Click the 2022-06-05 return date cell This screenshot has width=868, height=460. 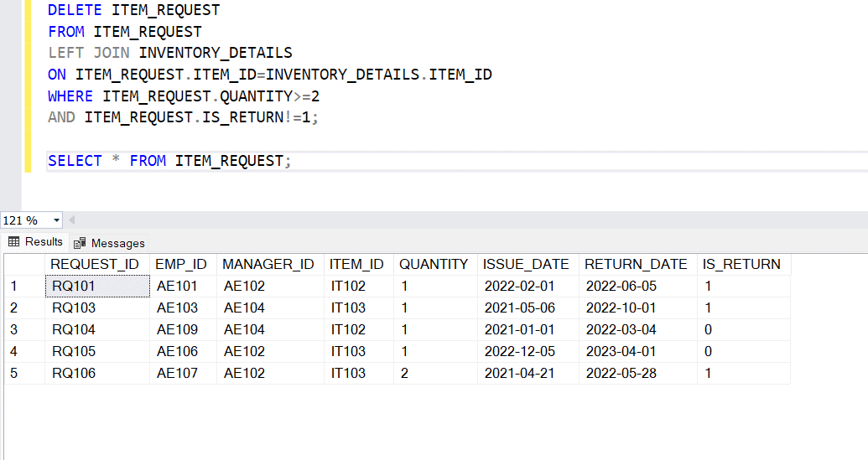638,286
